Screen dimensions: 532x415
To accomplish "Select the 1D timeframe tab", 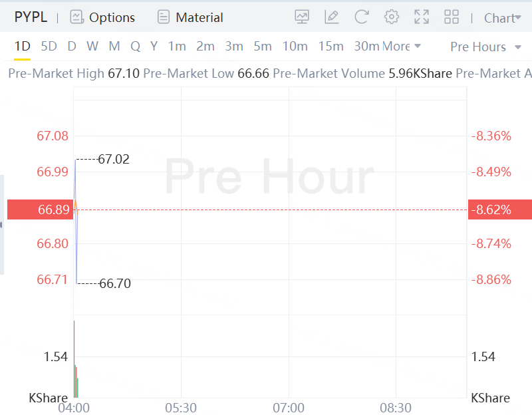I will coord(23,46).
